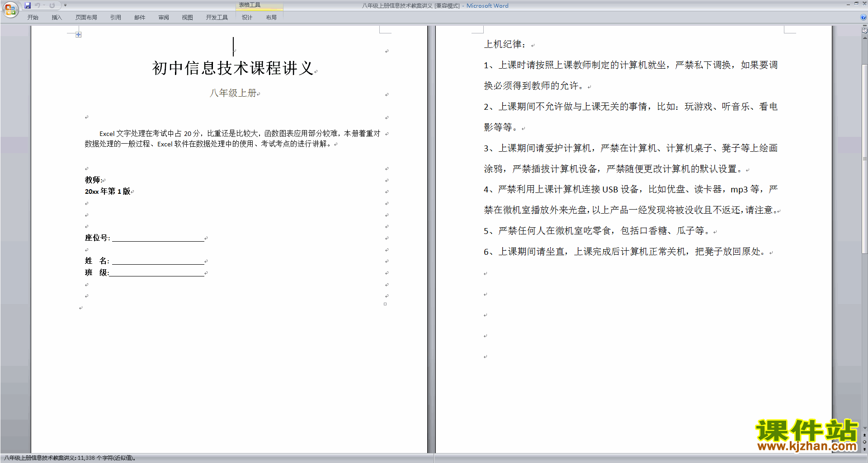
Task: Click rule 3 about 爱护计算机
Action: click(x=631, y=158)
